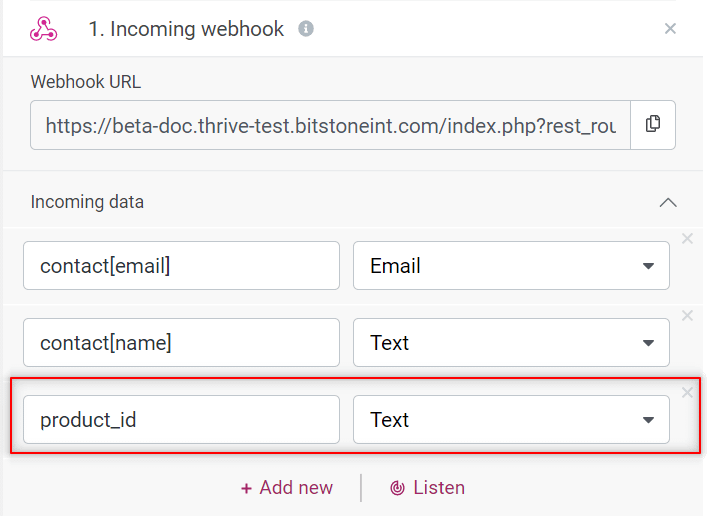Copy the webhook URL to clipboard

click(652, 125)
